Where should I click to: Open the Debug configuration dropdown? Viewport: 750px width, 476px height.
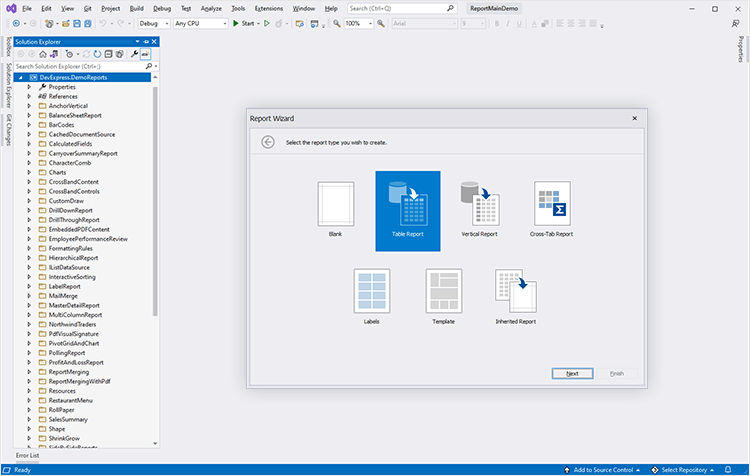(x=153, y=23)
